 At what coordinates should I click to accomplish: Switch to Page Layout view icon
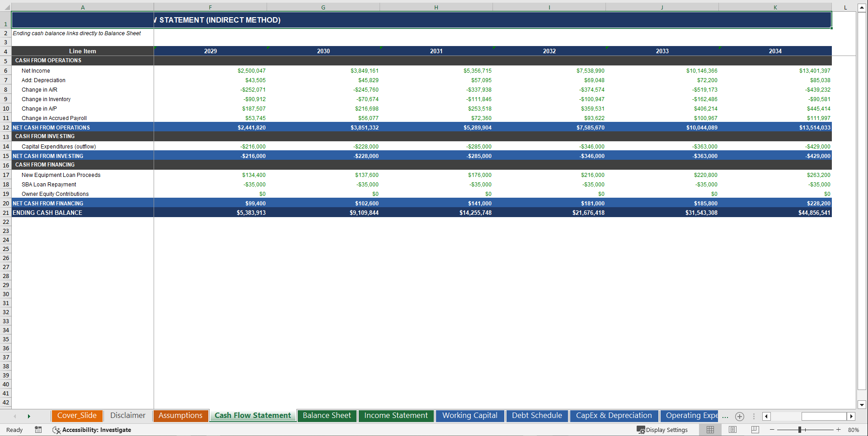[x=732, y=430]
